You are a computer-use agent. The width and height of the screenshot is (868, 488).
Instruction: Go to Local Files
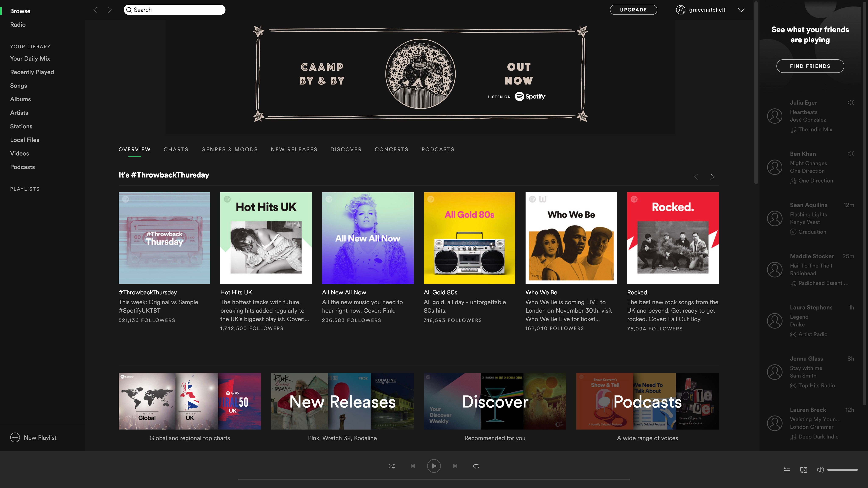pyautogui.click(x=25, y=140)
